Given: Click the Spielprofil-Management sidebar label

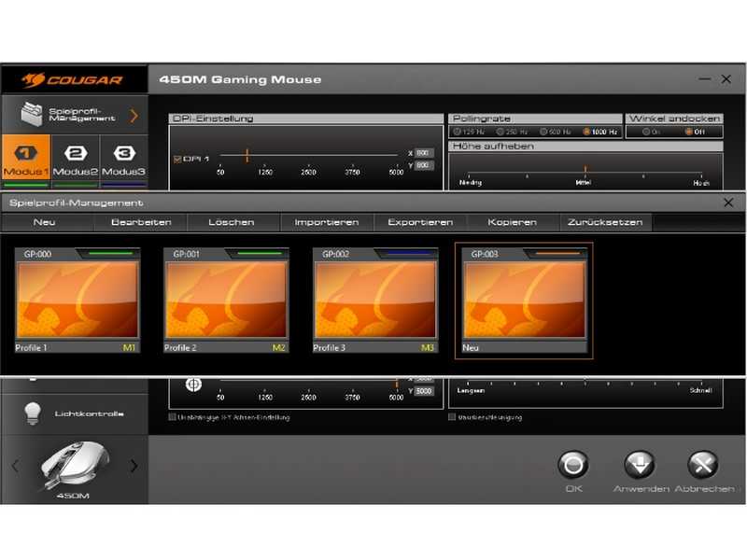Looking at the screenshot, I should click(82, 115).
